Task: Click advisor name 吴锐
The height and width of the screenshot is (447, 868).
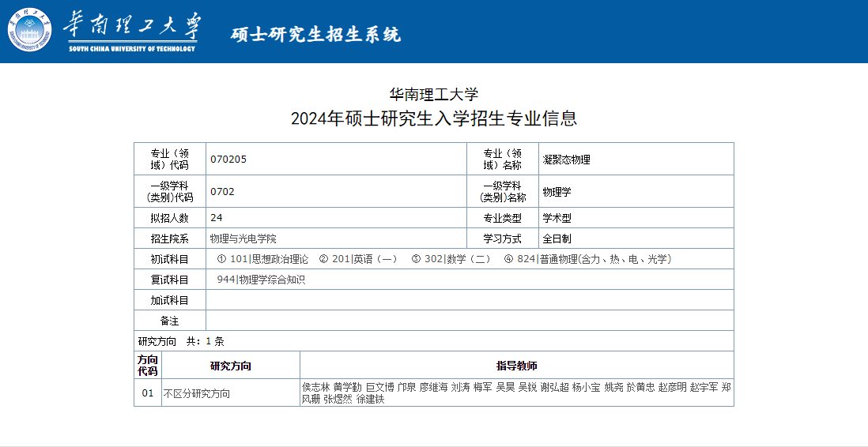Action: (x=527, y=387)
